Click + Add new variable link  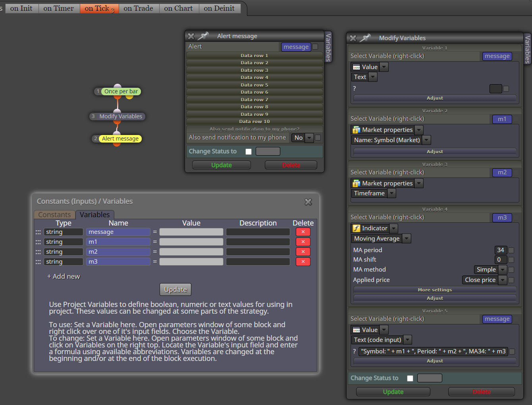coord(64,276)
